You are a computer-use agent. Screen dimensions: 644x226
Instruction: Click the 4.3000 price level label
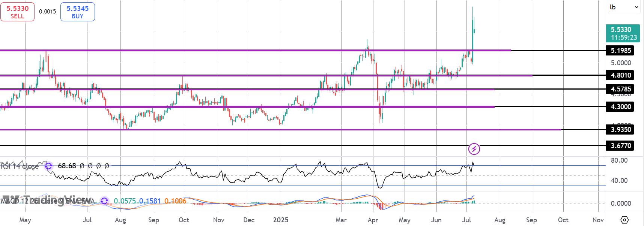tap(620, 107)
